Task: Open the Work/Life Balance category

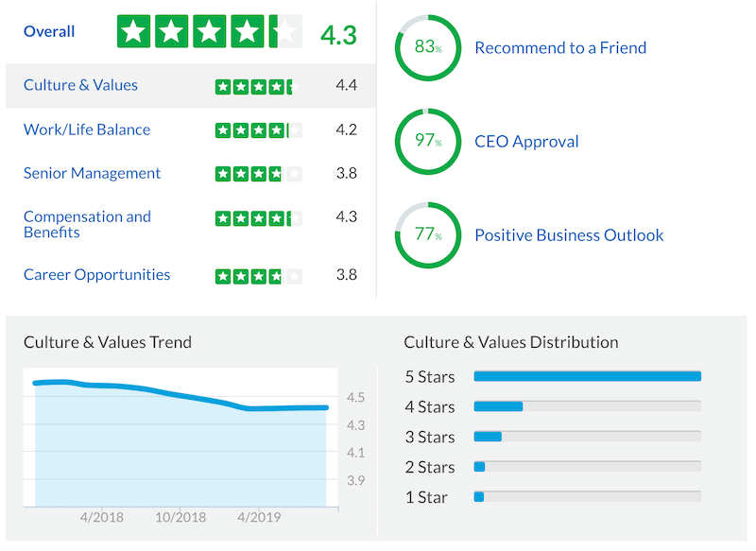Action: (x=86, y=129)
